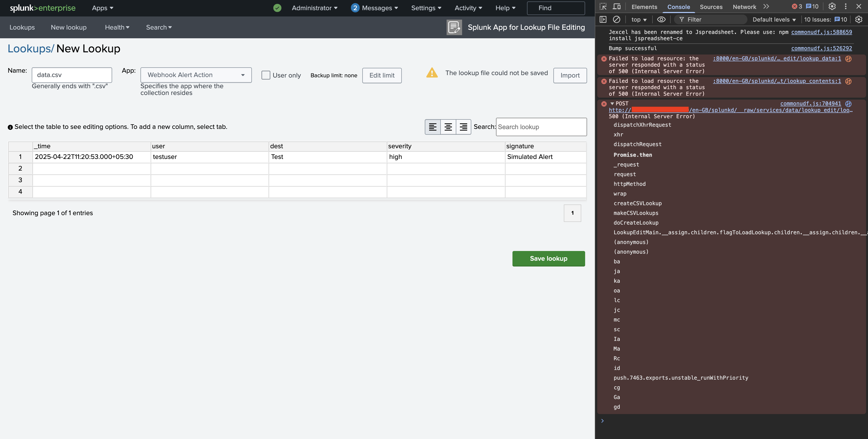The width and height of the screenshot is (868, 439).
Task: Click the clear console icon
Action: 616,20
